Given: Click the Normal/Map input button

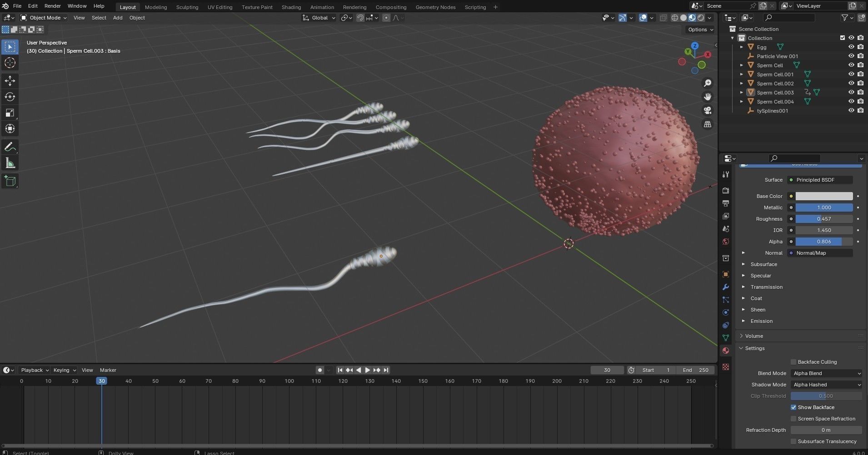Looking at the screenshot, I should coord(820,253).
